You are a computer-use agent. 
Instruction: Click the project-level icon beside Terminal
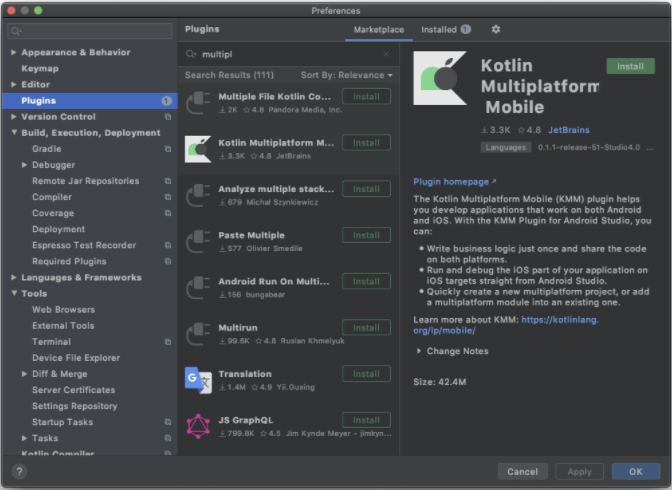point(168,342)
